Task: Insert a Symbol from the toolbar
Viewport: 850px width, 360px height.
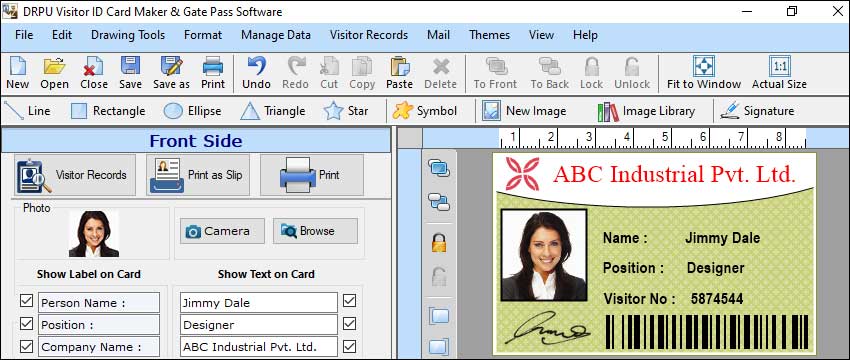Action: pyautogui.click(x=424, y=111)
